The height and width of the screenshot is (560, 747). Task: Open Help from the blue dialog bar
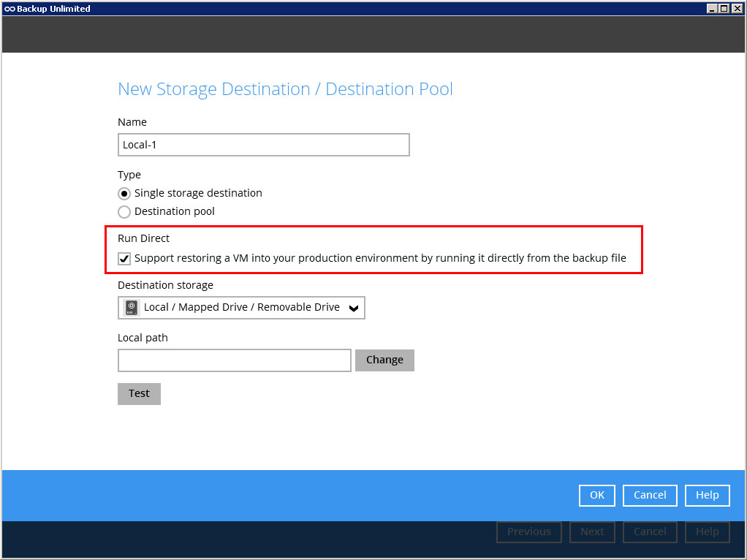707,496
